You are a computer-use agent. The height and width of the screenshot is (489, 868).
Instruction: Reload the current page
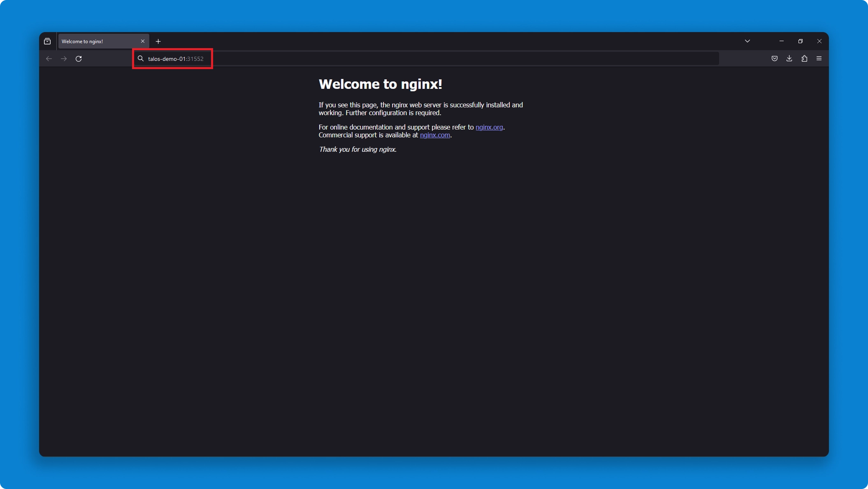[79, 59]
